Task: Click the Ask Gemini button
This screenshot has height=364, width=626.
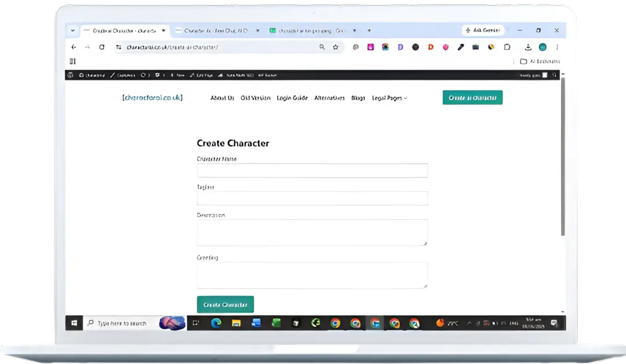Action: tap(483, 30)
